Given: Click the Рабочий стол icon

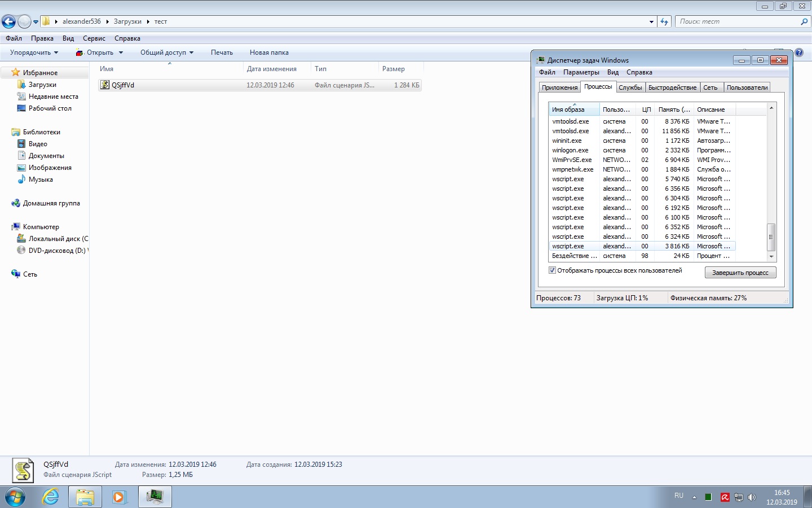Looking at the screenshot, I should (21, 108).
